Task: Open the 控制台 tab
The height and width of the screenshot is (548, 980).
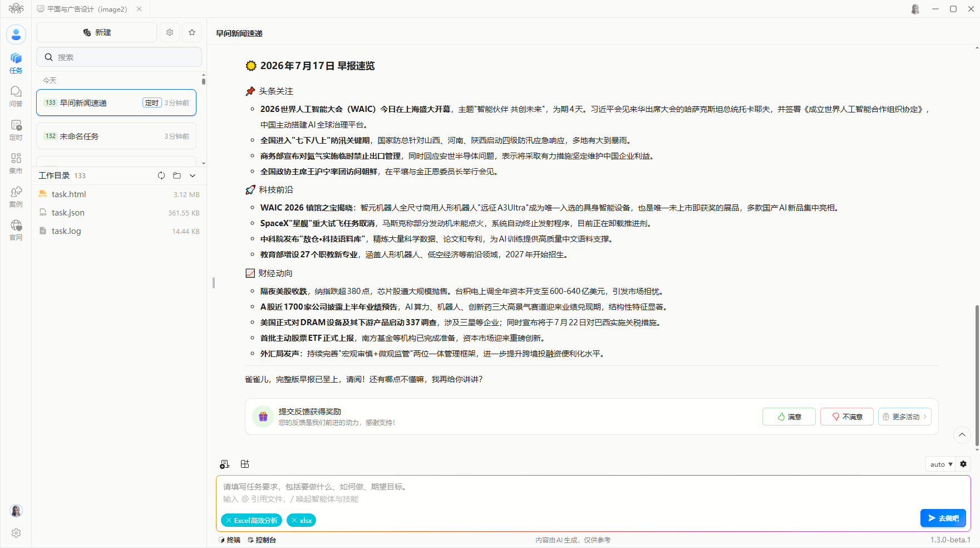Action: 262,540
